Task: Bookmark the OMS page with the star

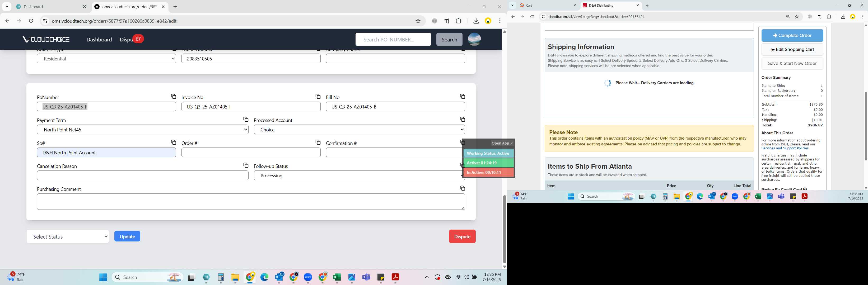Action: [418, 21]
